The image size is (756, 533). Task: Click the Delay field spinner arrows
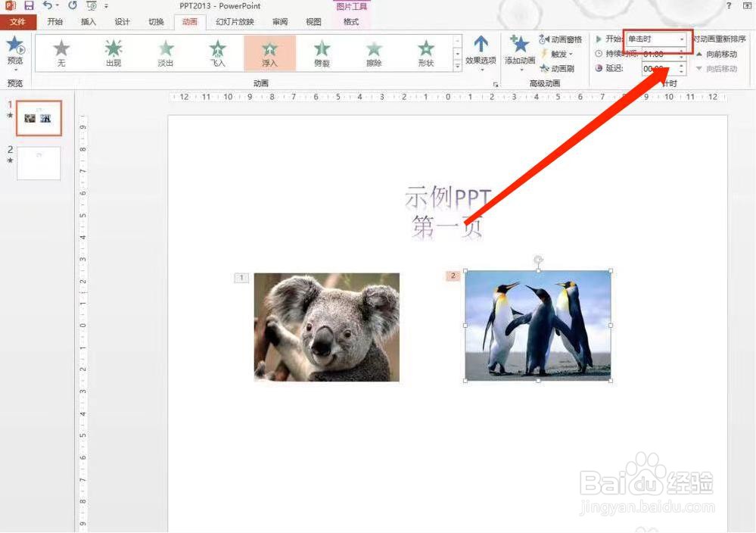[682, 68]
